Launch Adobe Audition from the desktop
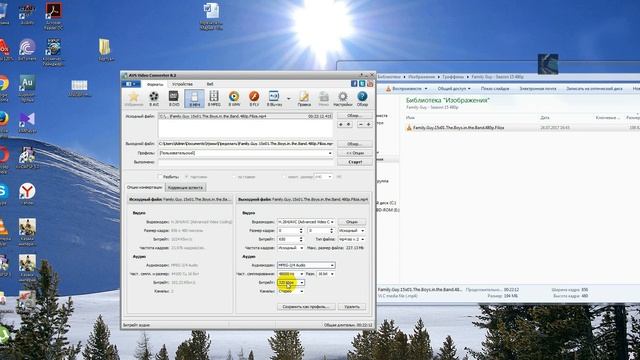Viewport: 640px width, 360px height. [27, 88]
